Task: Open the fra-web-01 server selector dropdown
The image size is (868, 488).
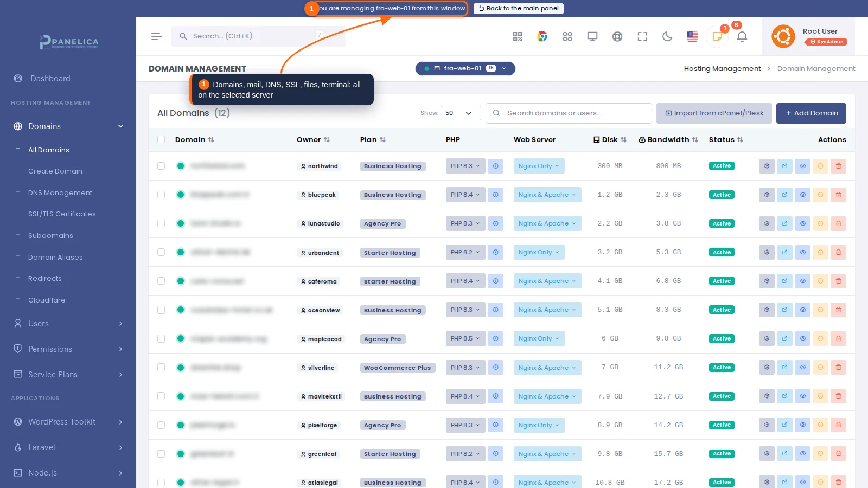Action: point(465,68)
